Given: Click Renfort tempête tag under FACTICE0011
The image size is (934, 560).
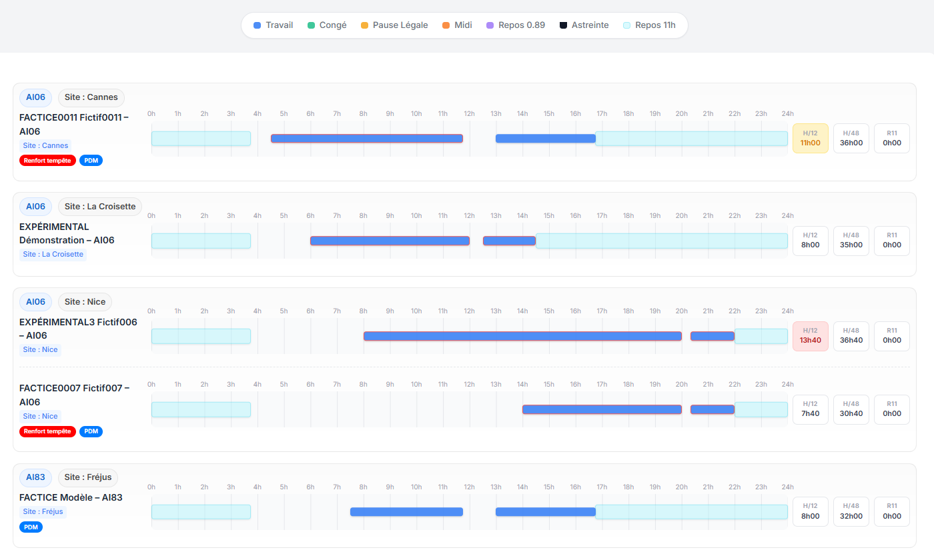Looking at the screenshot, I should (x=47, y=161).
